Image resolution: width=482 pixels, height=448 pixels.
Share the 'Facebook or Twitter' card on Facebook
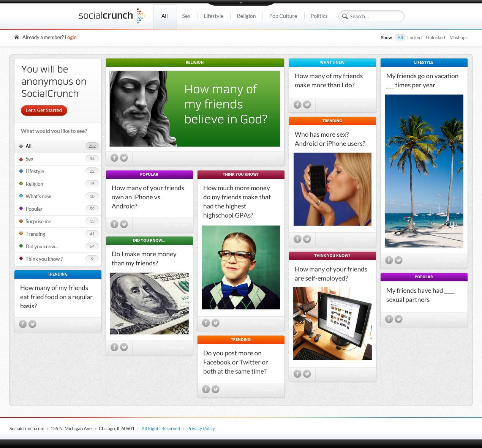coord(206,389)
